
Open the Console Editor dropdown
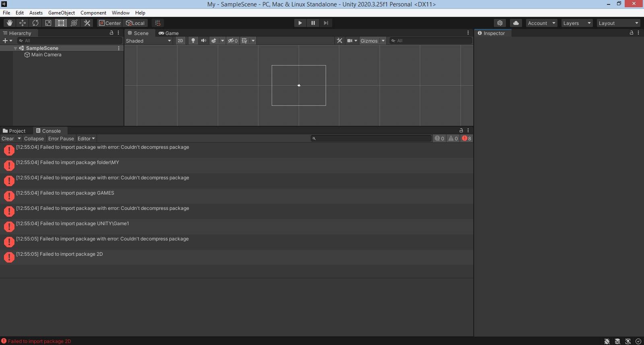[86, 138]
